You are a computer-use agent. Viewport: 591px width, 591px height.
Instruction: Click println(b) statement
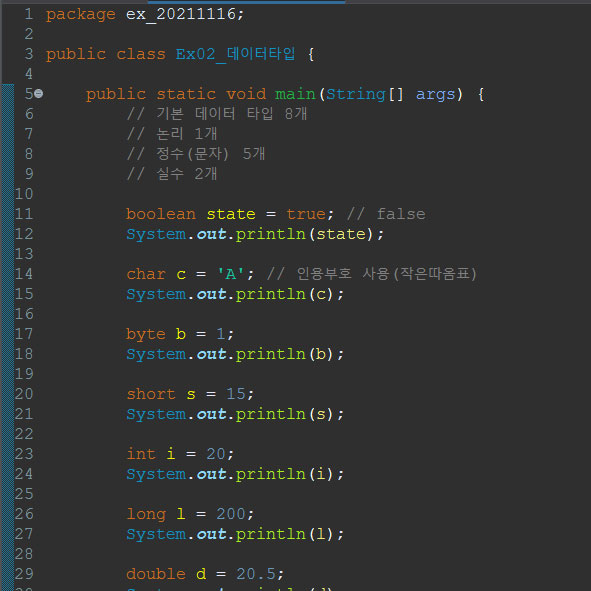pos(235,354)
